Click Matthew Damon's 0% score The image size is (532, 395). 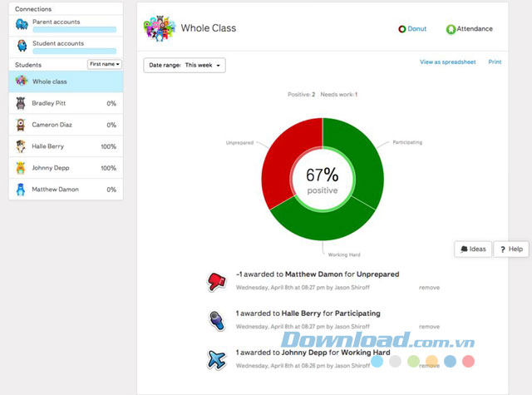tap(111, 190)
